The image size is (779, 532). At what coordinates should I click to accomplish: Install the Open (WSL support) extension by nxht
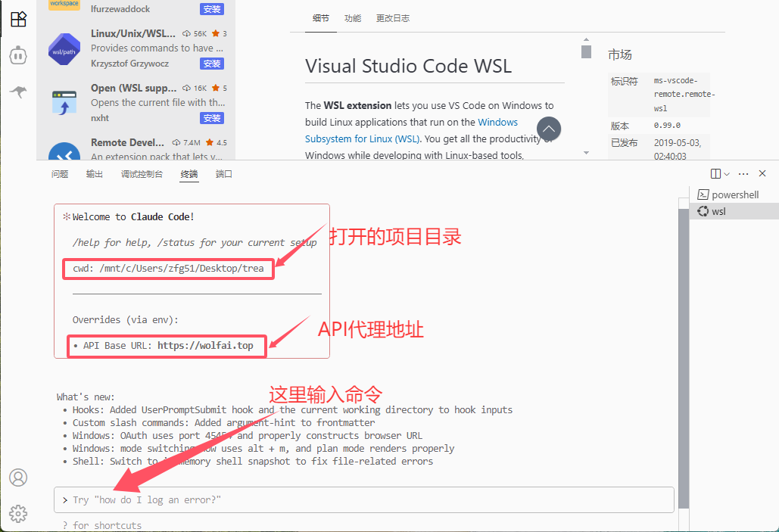point(212,118)
